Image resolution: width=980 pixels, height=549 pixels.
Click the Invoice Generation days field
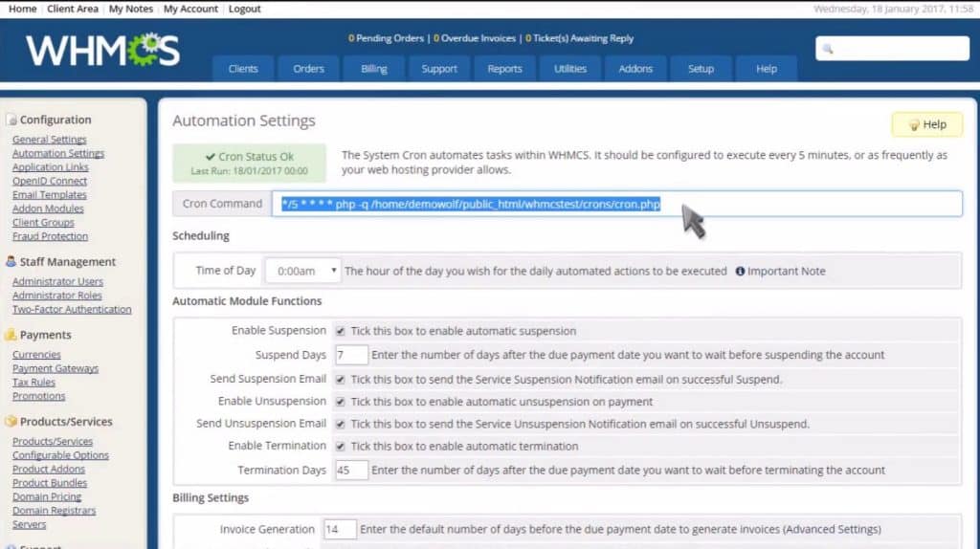tap(340, 529)
